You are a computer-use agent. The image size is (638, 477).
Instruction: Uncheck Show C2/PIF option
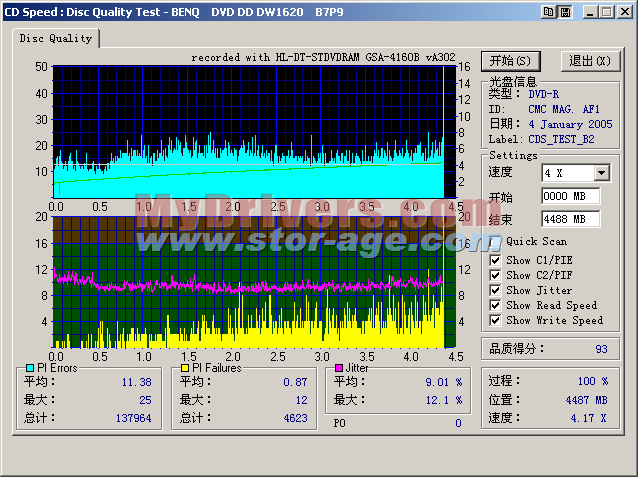(x=495, y=275)
